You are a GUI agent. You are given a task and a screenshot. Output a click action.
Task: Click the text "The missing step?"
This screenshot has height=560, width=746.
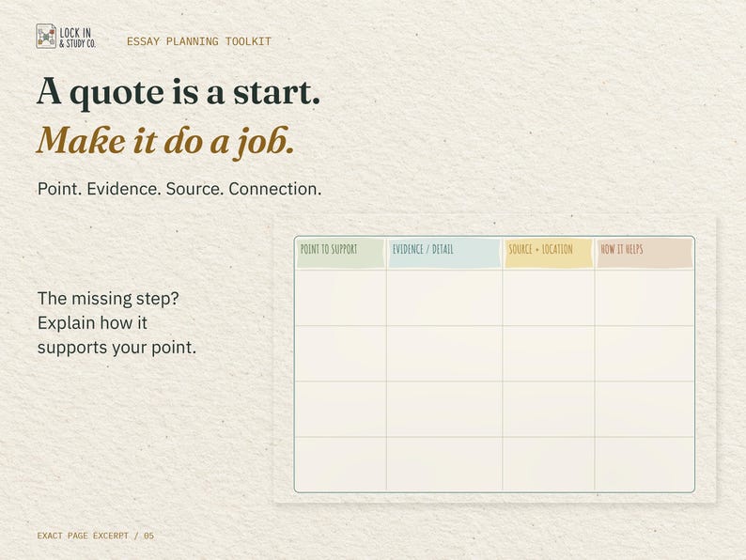point(108,299)
